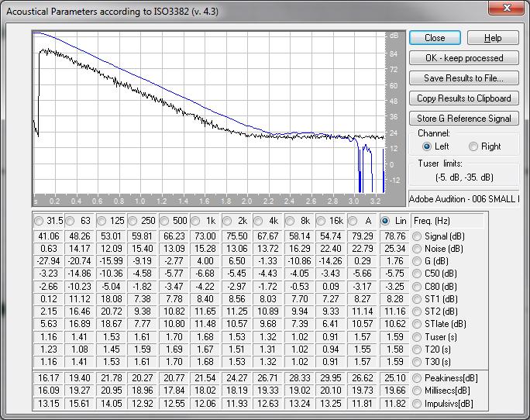The image size is (530, 420).
Task: Select the 1k band radio button
Action: [195, 221]
